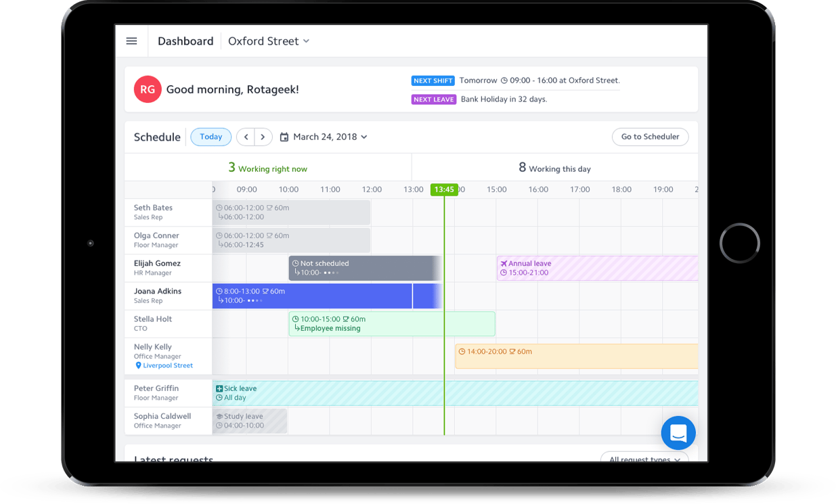Open Stella Holt's Employee missing shift
This screenshot has height=504, width=836.
pyautogui.click(x=391, y=323)
